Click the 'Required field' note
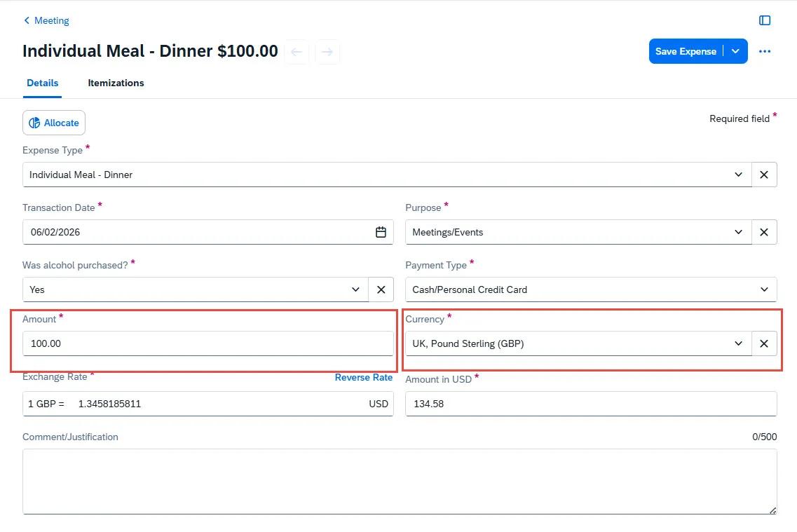Image resolution: width=797 pixels, height=532 pixels. coord(742,118)
